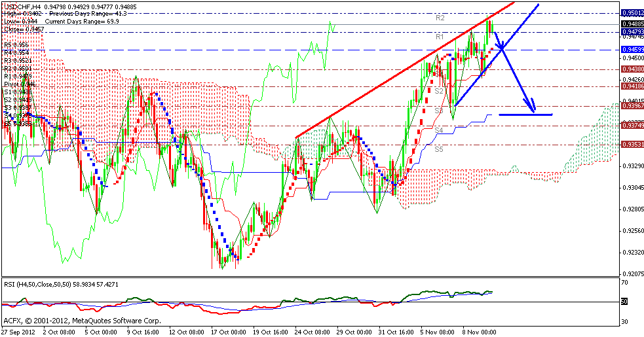Click the RSI 50 level marker
This screenshot has width=644, height=337.
tap(625, 302)
